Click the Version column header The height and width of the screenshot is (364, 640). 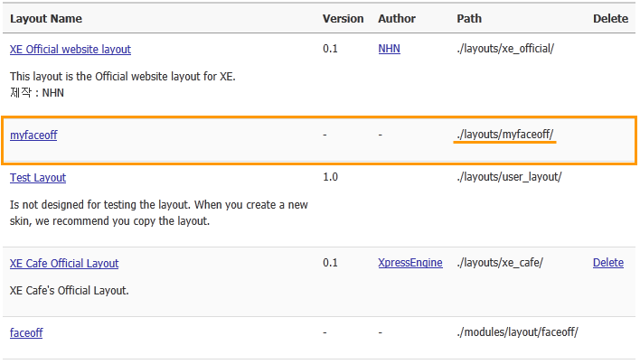[343, 18]
